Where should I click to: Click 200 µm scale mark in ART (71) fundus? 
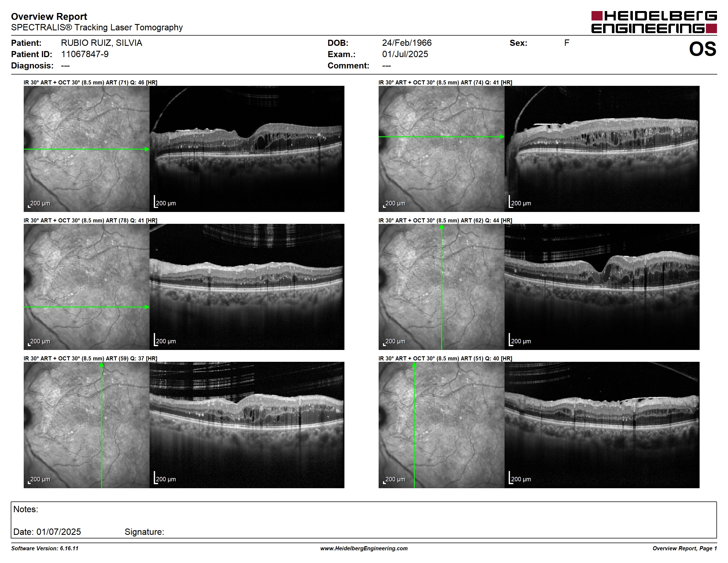[x=39, y=203]
